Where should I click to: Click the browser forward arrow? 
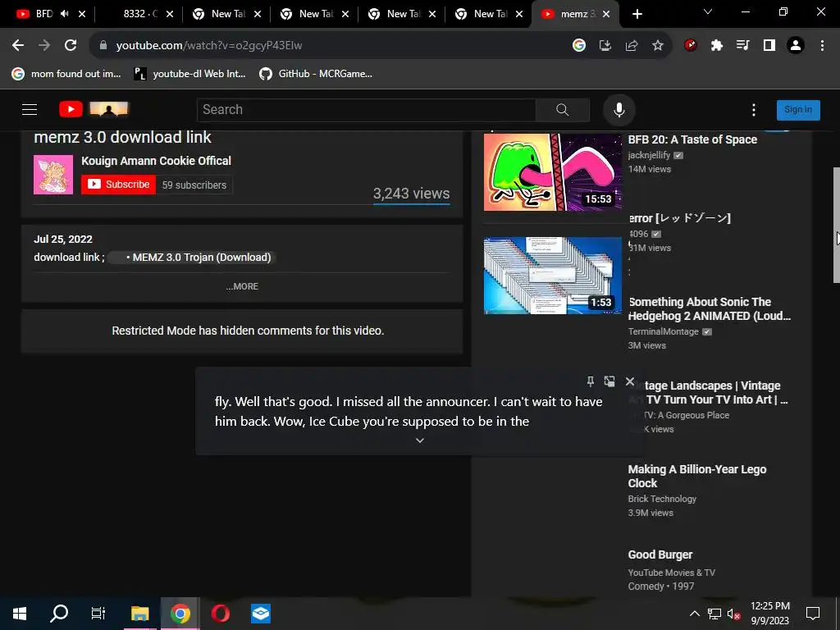44,46
